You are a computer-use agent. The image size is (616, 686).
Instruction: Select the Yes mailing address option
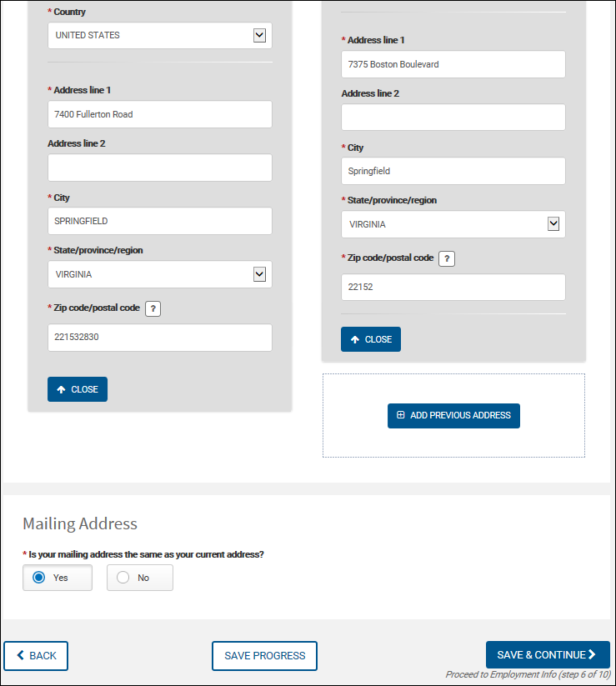click(58, 578)
